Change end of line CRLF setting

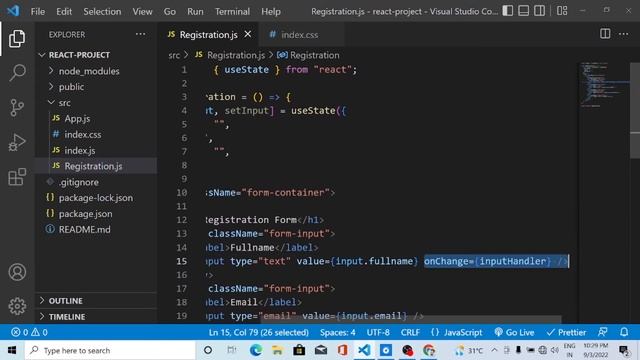(410, 332)
